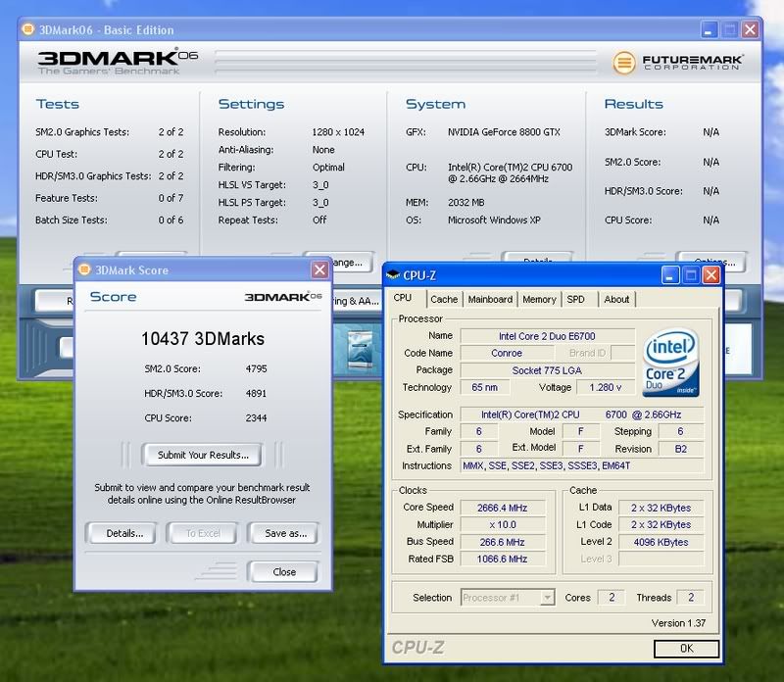Click the Bus Speed value 266.6 MHz
The image size is (784, 682).
[x=503, y=542]
